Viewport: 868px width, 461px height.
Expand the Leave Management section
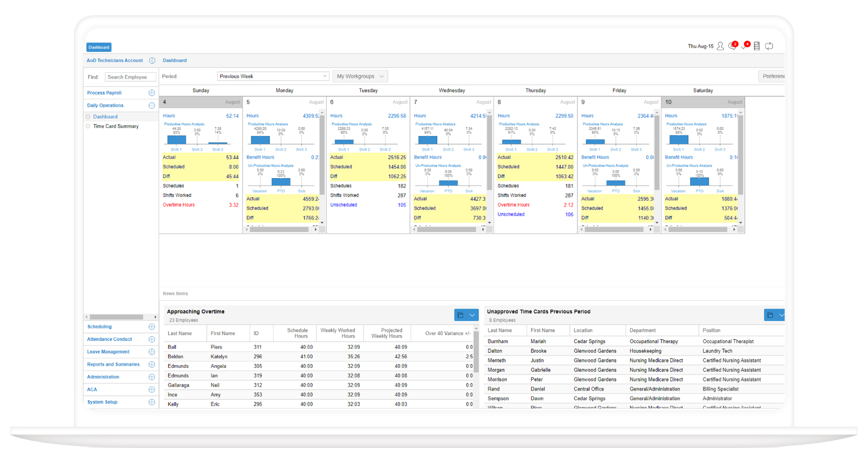click(152, 352)
